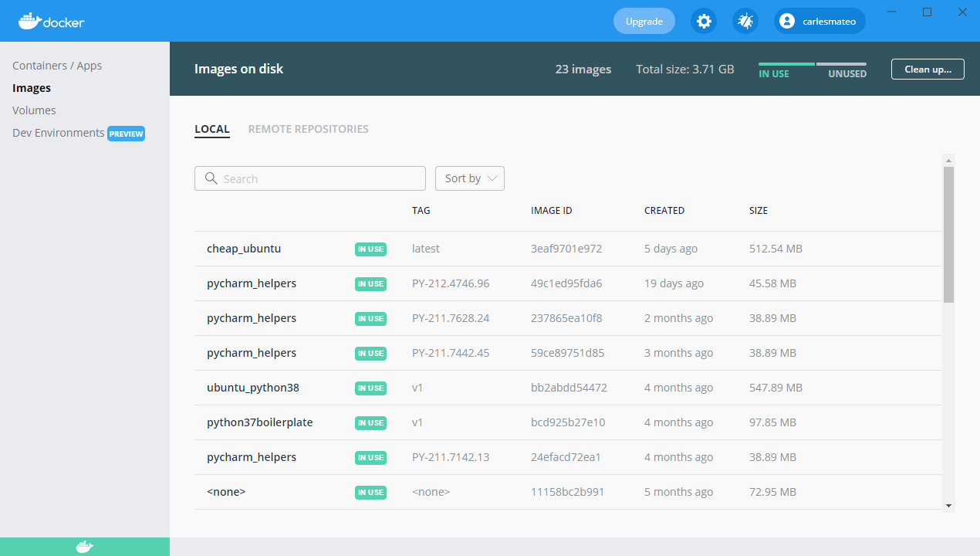
Task: Click the Clean up... button
Action: pyautogui.click(x=928, y=69)
